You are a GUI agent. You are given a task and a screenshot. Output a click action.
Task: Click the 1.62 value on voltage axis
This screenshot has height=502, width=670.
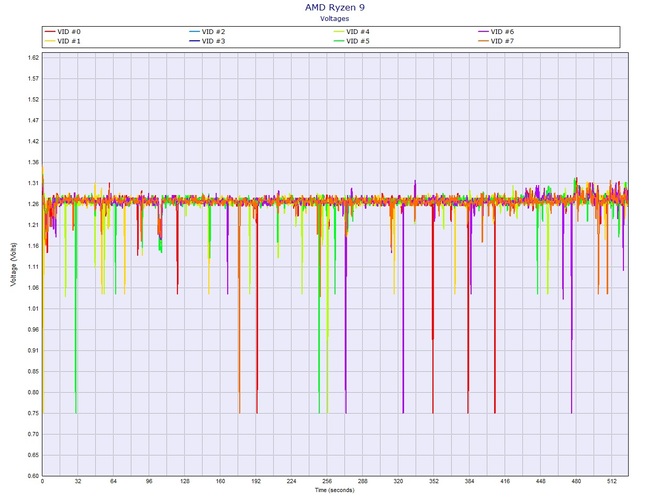click(34, 58)
